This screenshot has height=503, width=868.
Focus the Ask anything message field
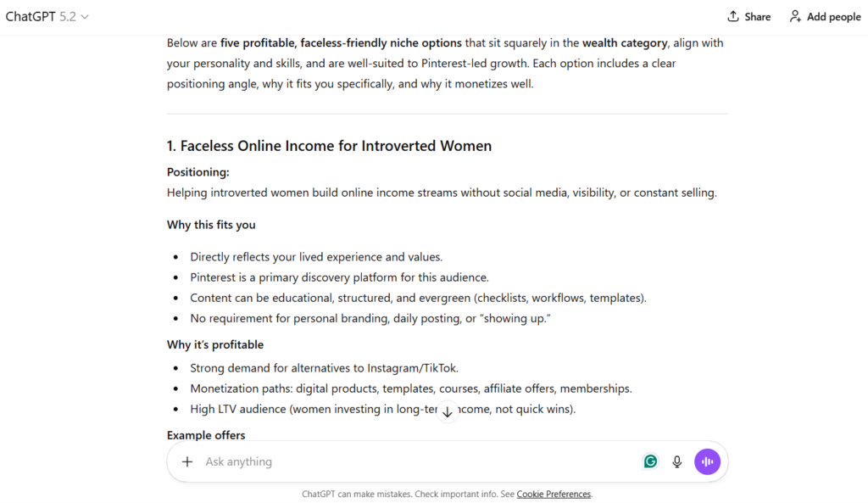(407, 462)
